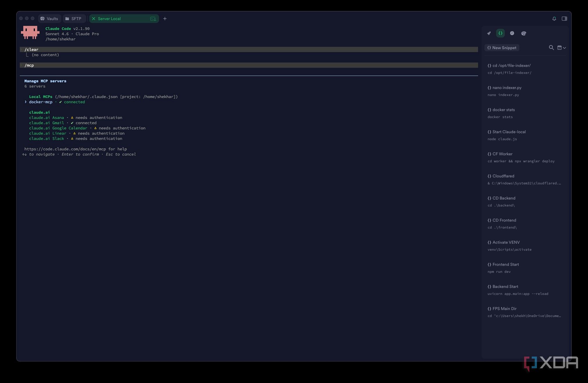Select the FPS Main Dir snippet

[525, 312]
